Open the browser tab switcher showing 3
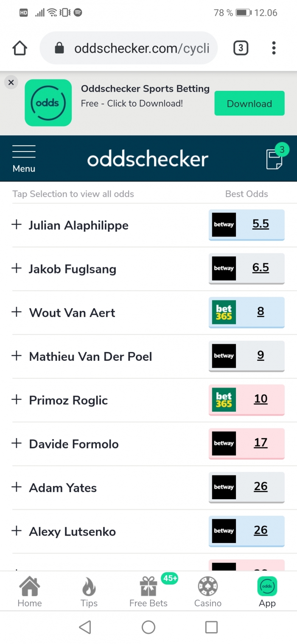Image resolution: width=297 pixels, height=644 pixels. 241,48
